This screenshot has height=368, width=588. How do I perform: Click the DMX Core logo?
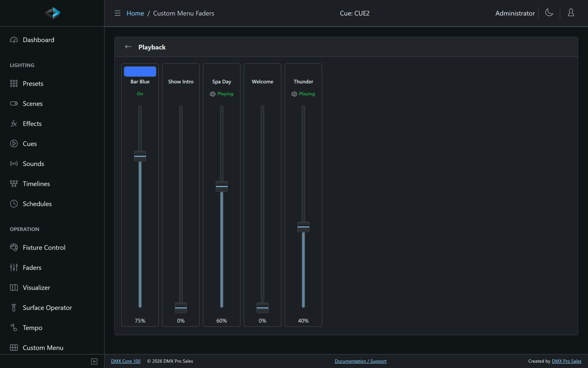tap(52, 13)
